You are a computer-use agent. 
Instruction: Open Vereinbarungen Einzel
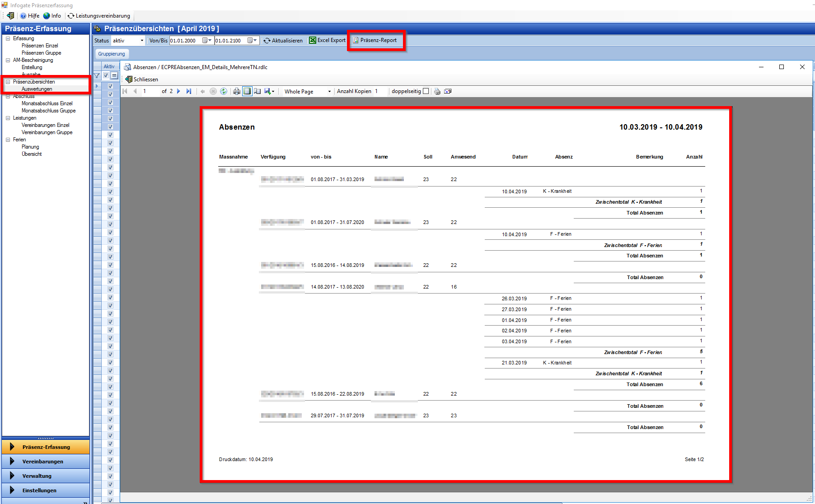(45, 125)
